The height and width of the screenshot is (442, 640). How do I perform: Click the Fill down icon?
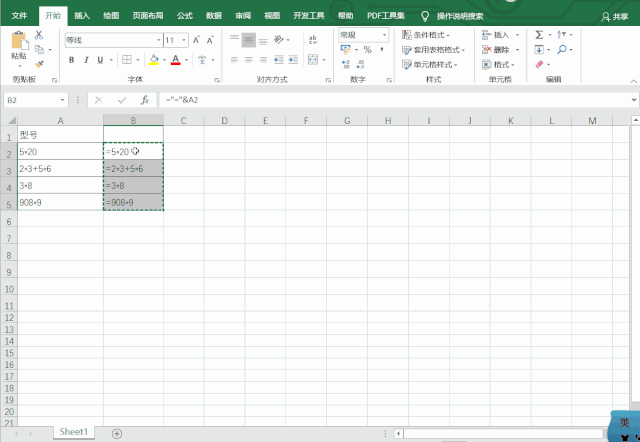539,50
